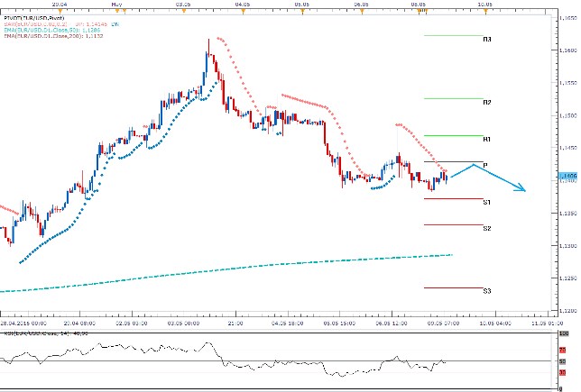This screenshot has height=392, width=581.
Task: Click the red RSI 70 level box
Action: (x=563, y=350)
